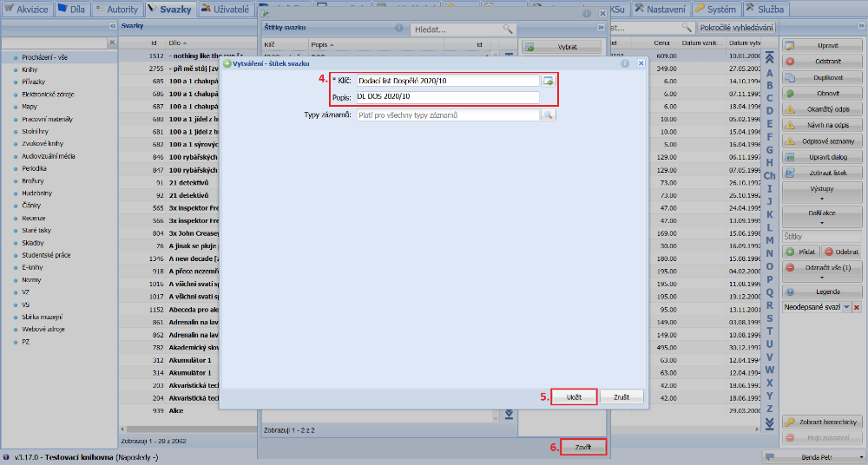The width and height of the screenshot is (868, 465).
Task: Jump to the top with the double up arrow
Action: coord(768,59)
